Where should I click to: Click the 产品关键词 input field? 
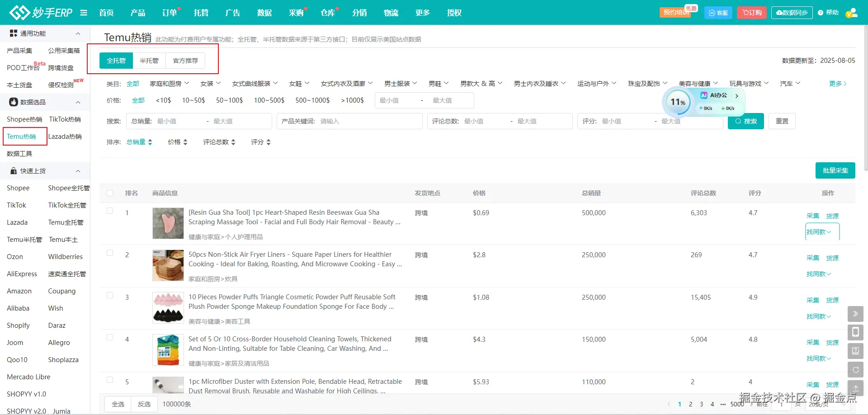coord(349,121)
